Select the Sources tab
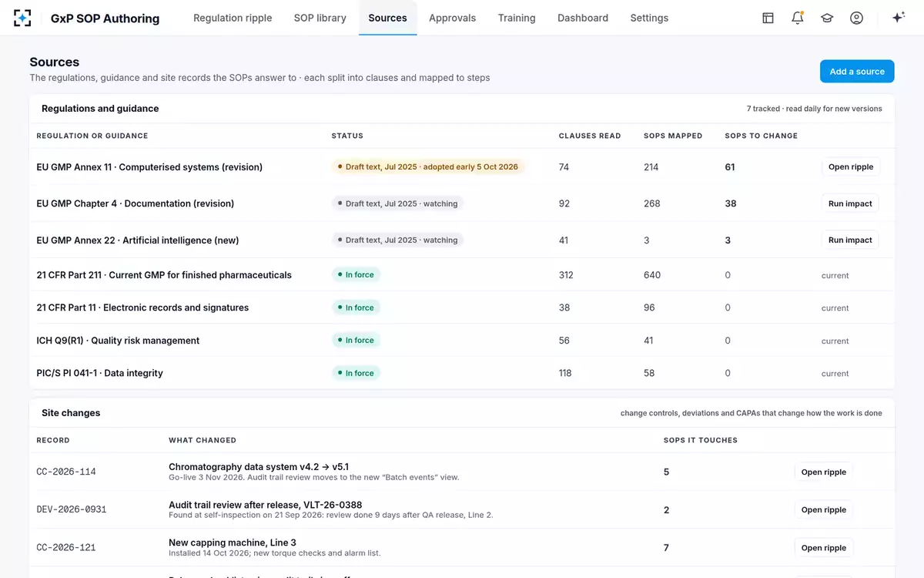 point(387,18)
